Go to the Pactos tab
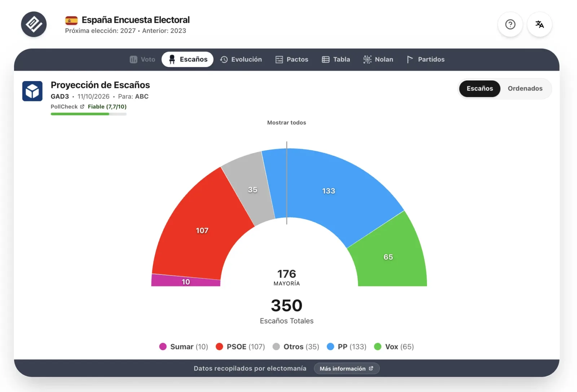The image size is (577, 392). pyautogui.click(x=292, y=60)
